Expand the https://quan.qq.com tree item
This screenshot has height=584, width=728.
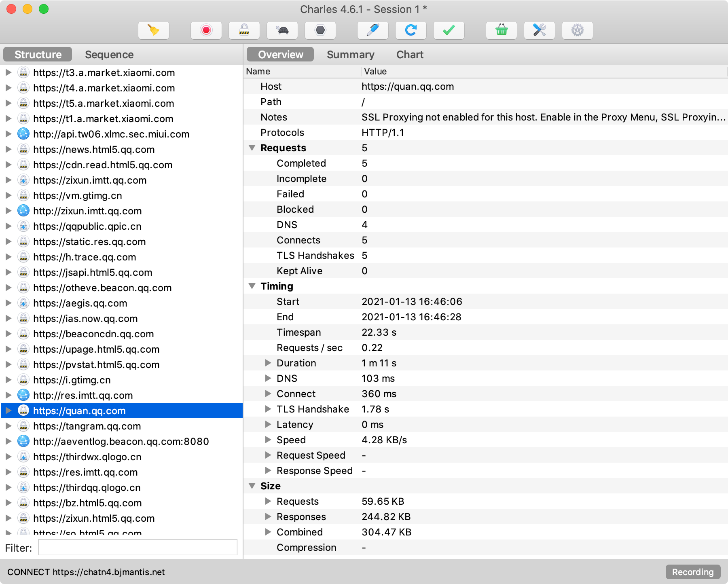[x=8, y=410]
